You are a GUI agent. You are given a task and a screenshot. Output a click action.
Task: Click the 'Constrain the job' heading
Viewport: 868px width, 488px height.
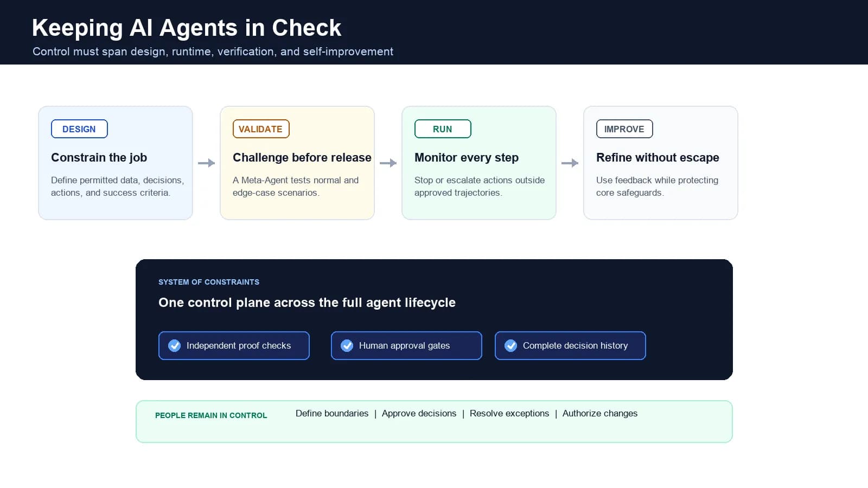click(99, 157)
